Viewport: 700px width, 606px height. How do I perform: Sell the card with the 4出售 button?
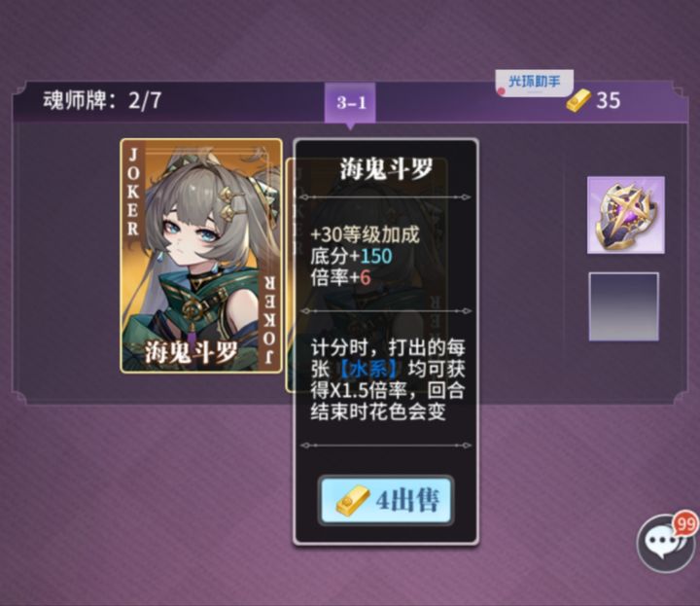point(386,500)
